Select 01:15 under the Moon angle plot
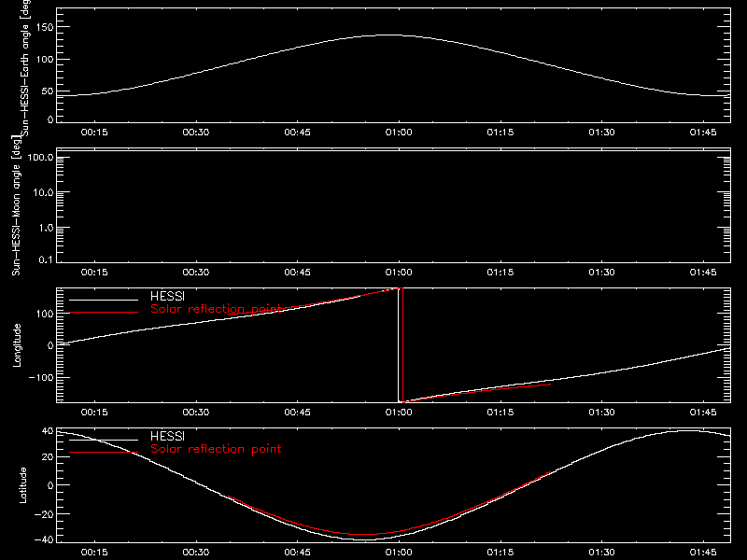 click(x=500, y=273)
